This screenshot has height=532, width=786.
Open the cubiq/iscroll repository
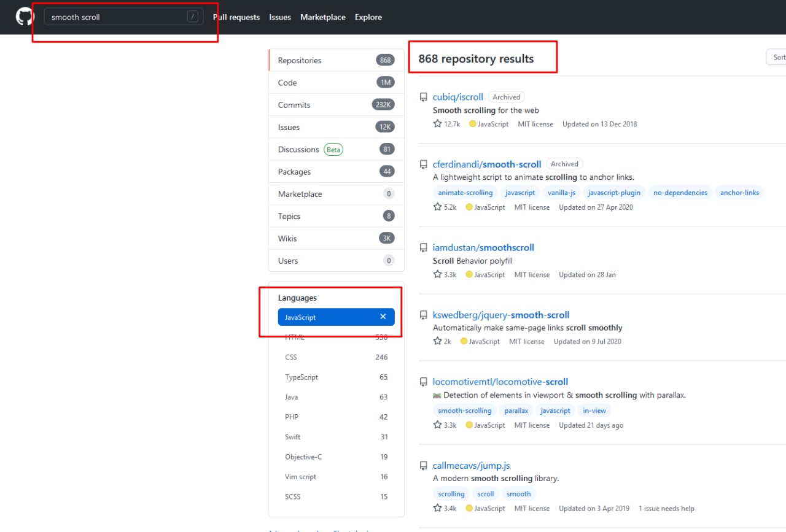tap(458, 97)
